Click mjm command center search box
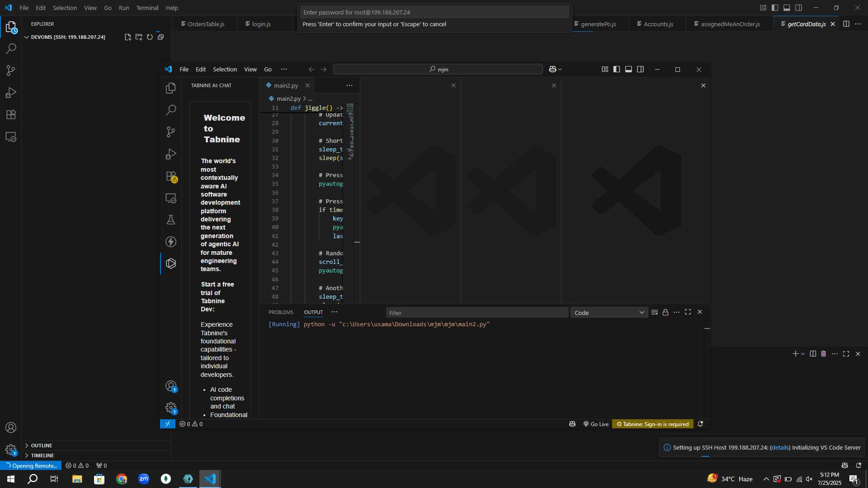 pos(438,69)
